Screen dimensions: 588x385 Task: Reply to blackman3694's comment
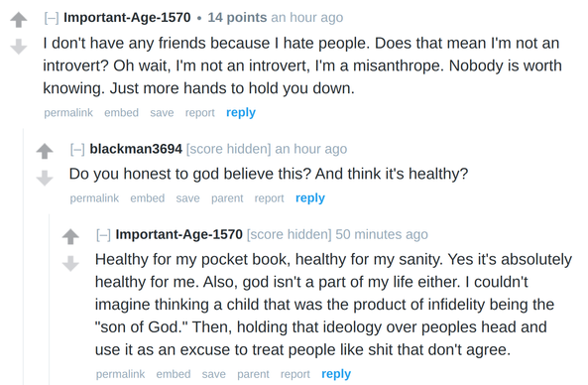pos(310,198)
